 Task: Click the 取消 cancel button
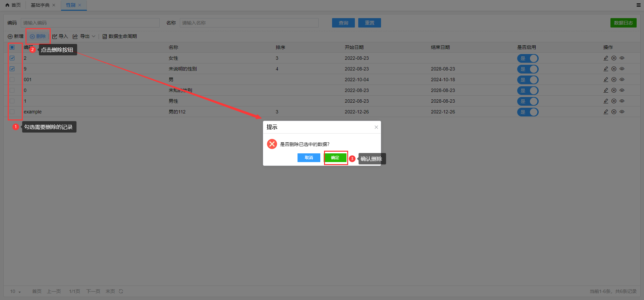click(309, 158)
